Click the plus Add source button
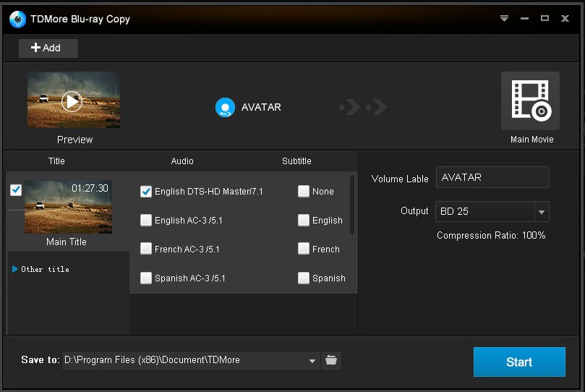Viewport: 585px width, 392px height. [48, 48]
